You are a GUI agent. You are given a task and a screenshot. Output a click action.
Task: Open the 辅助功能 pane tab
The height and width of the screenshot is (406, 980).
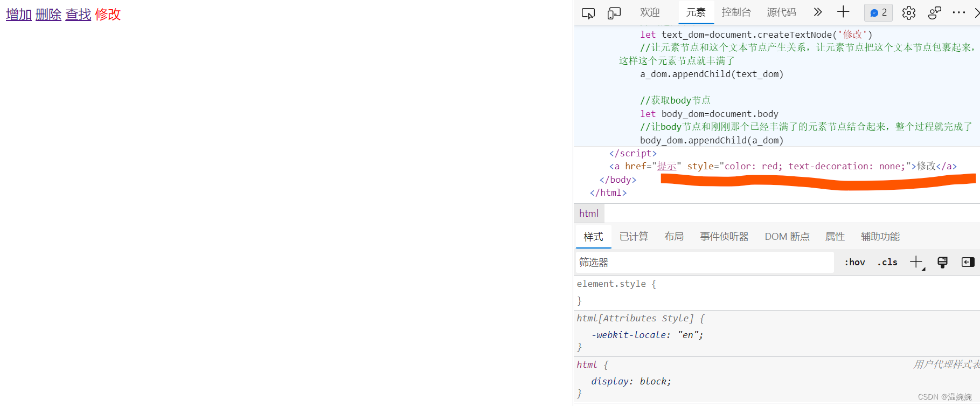click(880, 237)
